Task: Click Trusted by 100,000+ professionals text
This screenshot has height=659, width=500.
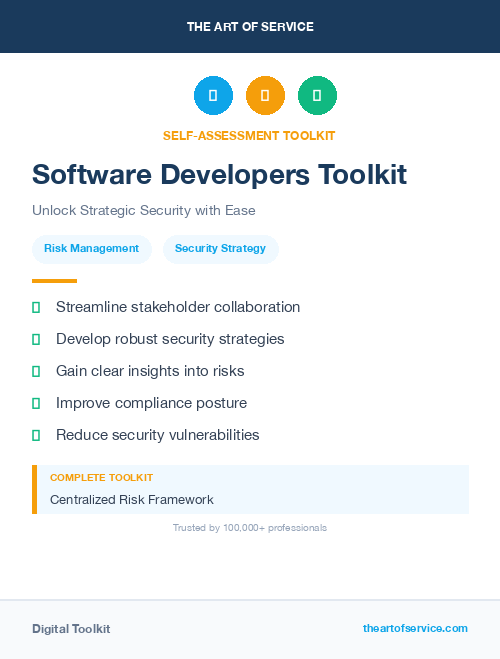Action: pos(250,528)
